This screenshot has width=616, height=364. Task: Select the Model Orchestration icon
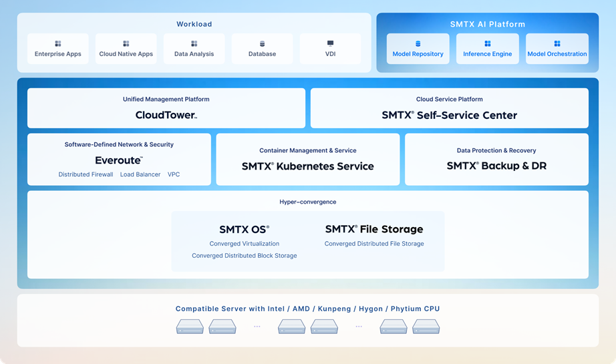557,43
